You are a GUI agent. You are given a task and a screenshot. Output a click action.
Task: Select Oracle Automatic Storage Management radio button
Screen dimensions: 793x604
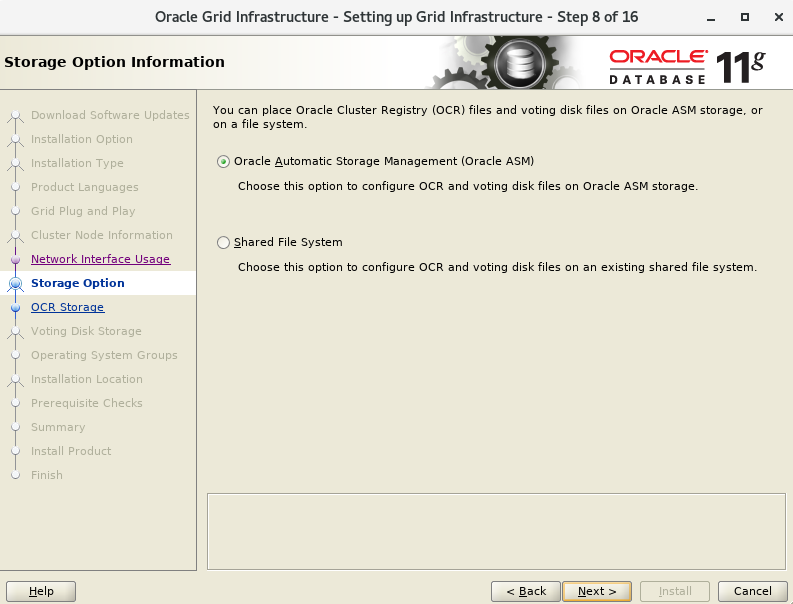[x=223, y=161]
